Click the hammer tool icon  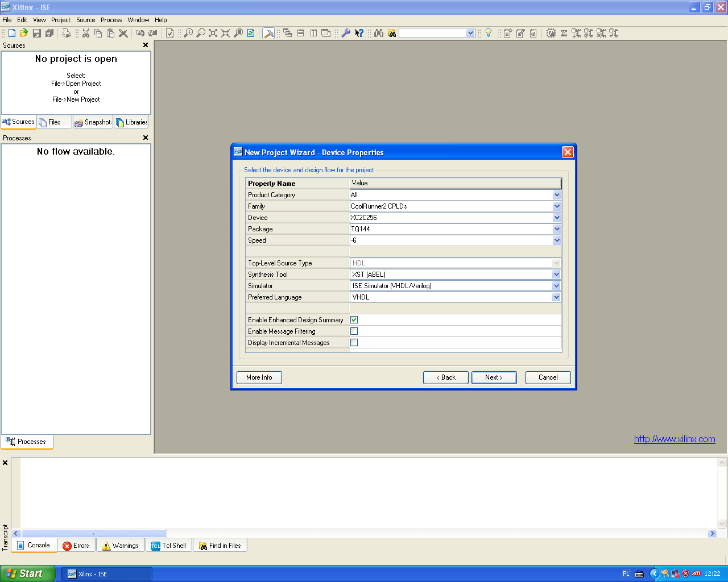coord(268,33)
